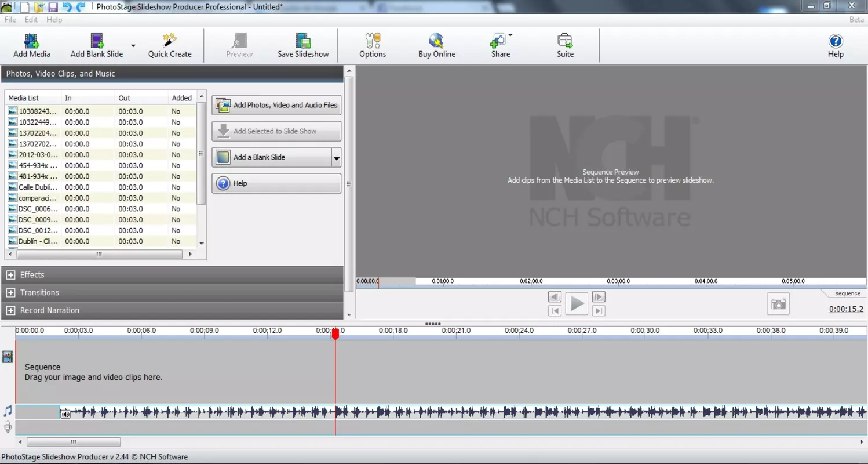This screenshot has height=464, width=868.
Task: Click the timeline horizontal scrollbar thumb
Action: coord(74,442)
